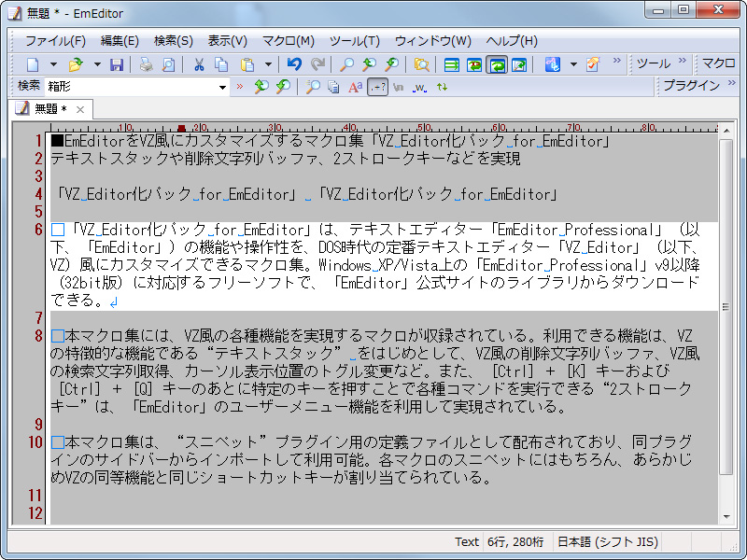Click the vertical scrollbar down arrow

(726, 517)
